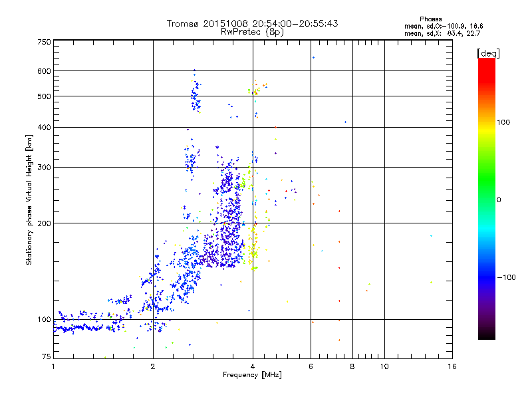The height and width of the screenshot is (399, 532).
Task: Click the "Stationary phase Virtual Height [km]" axis label
Action: (x=29, y=199)
